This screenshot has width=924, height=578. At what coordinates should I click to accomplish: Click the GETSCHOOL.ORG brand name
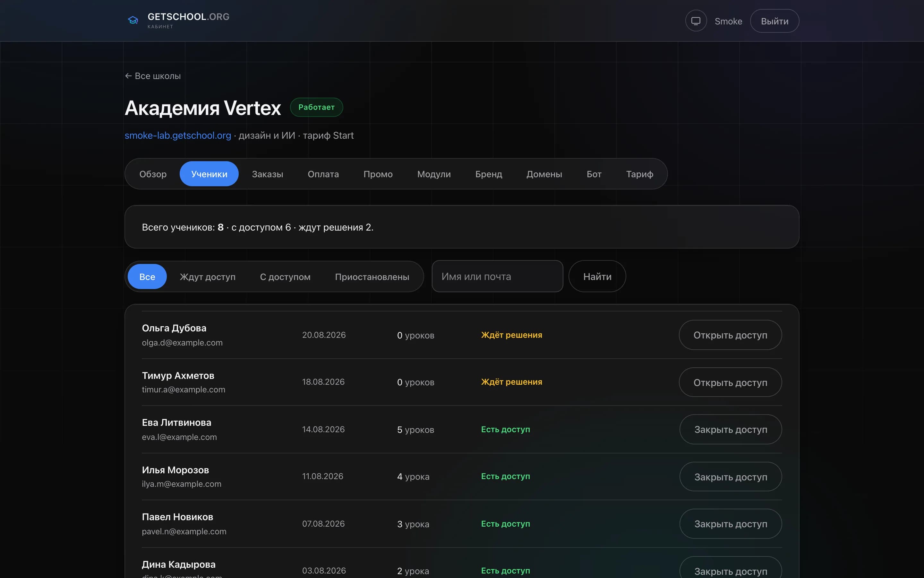(189, 17)
